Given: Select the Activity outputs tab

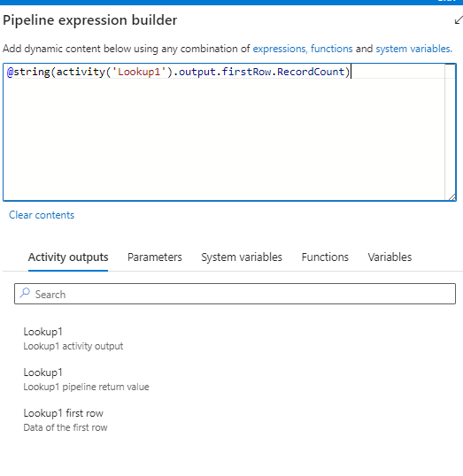Looking at the screenshot, I should pos(68,257).
